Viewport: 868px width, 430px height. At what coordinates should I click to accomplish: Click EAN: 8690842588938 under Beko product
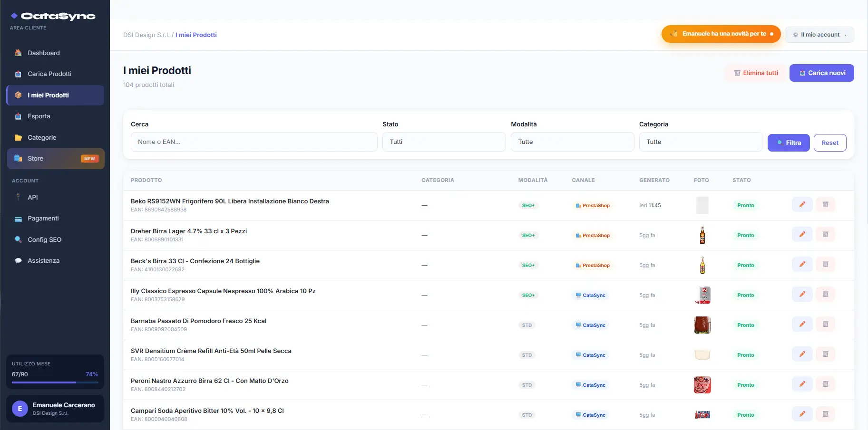pos(159,210)
